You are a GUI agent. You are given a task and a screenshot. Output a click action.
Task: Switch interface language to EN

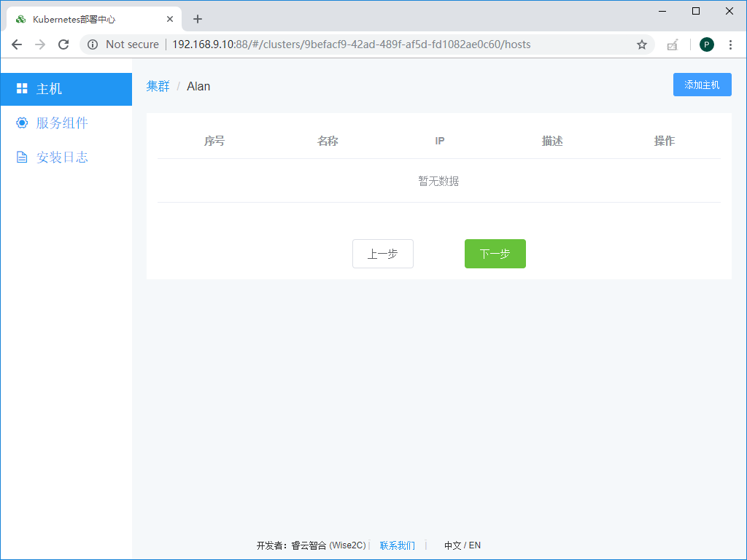tap(474, 545)
